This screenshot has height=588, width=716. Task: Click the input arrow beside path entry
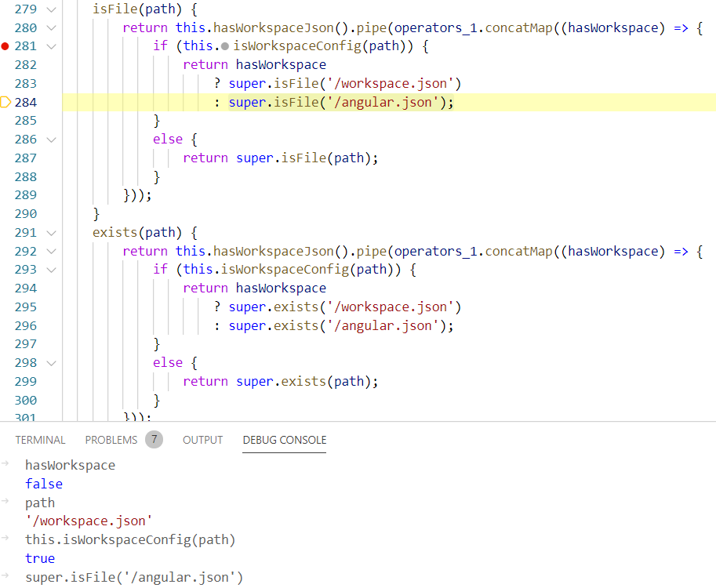tap(5, 501)
